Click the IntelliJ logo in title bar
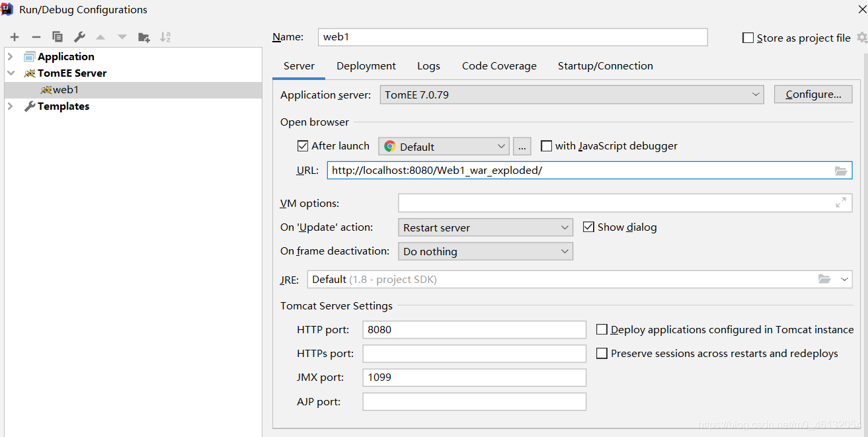The height and width of the screenshot is (437, 868). pyautogui.click(x=7, y=9)
